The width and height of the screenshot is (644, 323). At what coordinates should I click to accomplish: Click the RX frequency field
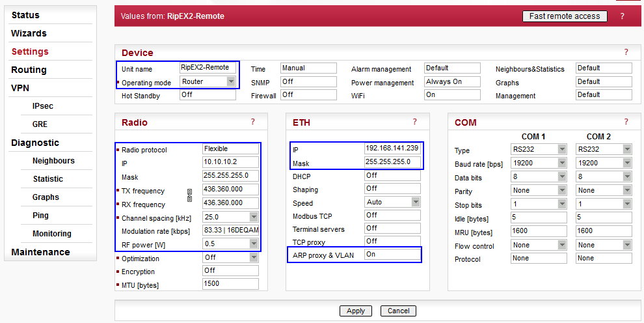pyautogui.click(x=231, y=203)
